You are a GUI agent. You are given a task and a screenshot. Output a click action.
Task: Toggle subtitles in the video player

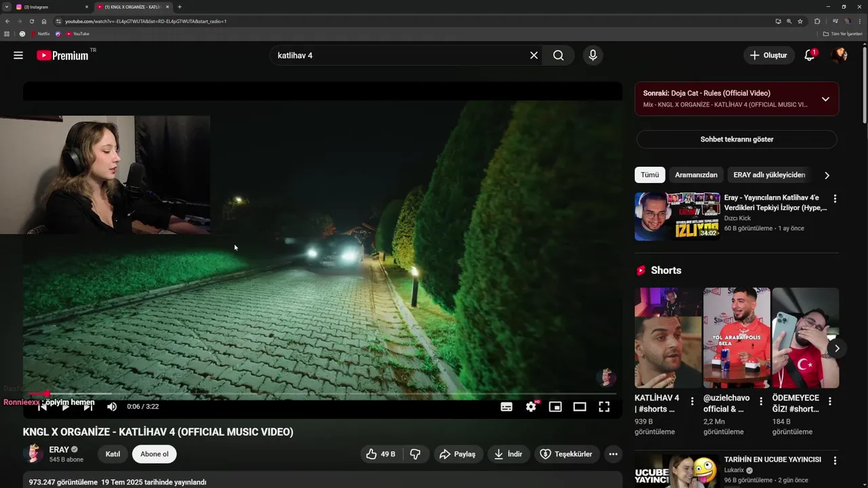click(x=507, y=407)
